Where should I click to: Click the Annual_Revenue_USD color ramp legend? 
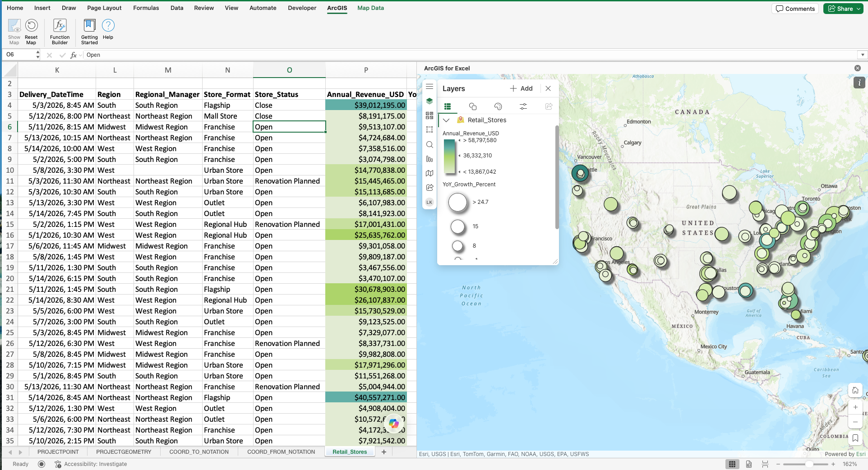449,157
